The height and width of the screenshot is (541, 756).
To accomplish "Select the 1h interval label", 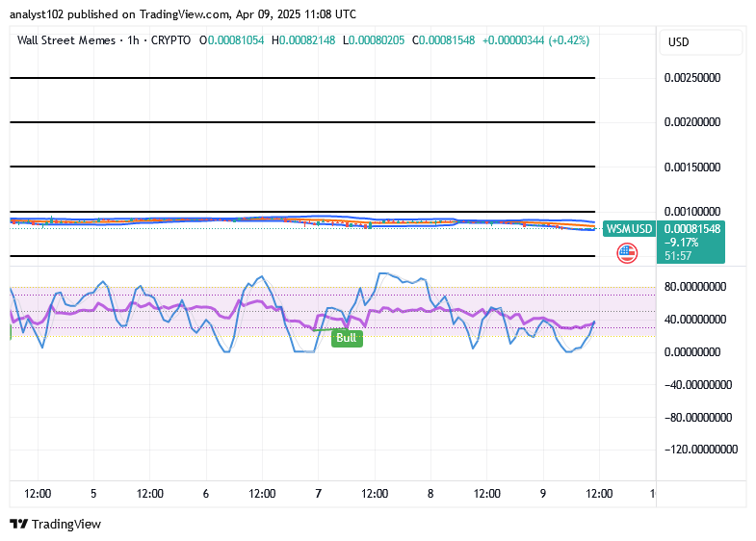I will 133,40.
